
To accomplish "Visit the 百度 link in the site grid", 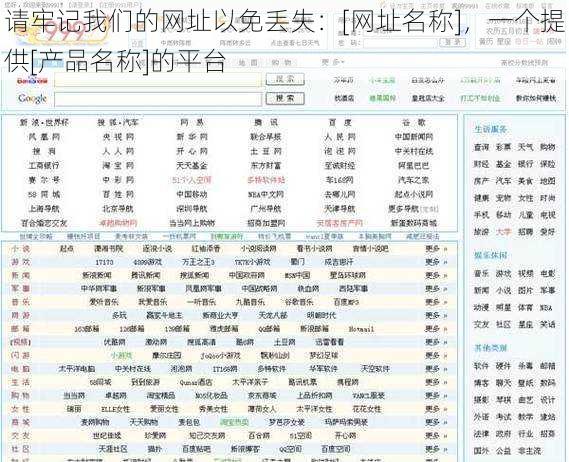I will click(x=340, y=123).
